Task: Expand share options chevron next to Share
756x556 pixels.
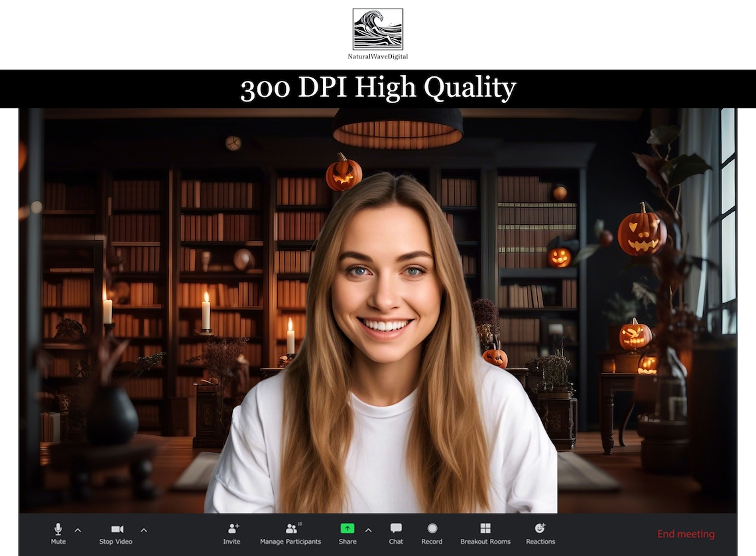Action: (368, 530)
